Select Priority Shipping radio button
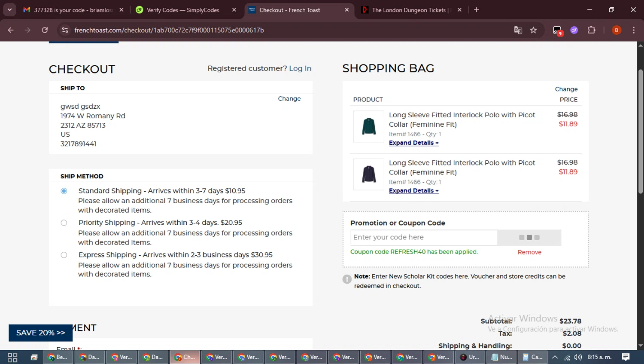This screenshot has width=644, height=364. point(64,223)
